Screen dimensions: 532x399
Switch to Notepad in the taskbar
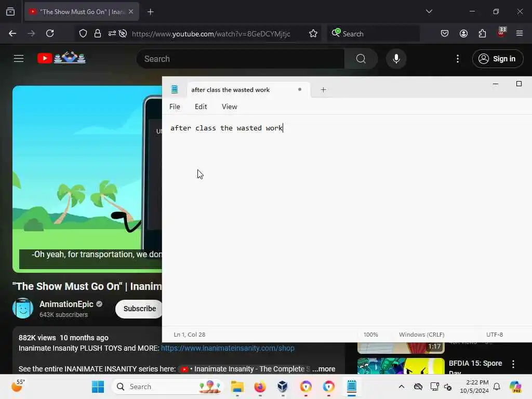tap(352, 387)
